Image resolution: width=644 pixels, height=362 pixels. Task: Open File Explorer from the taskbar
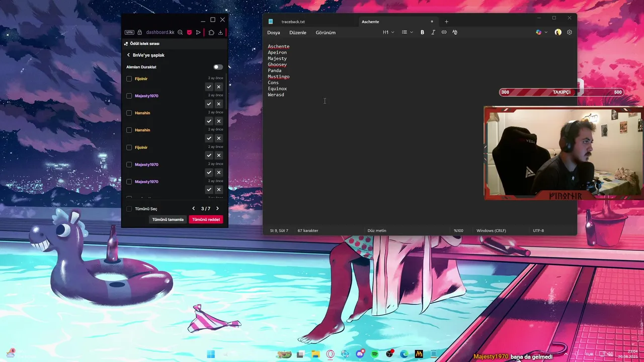(x=315, y=354)
